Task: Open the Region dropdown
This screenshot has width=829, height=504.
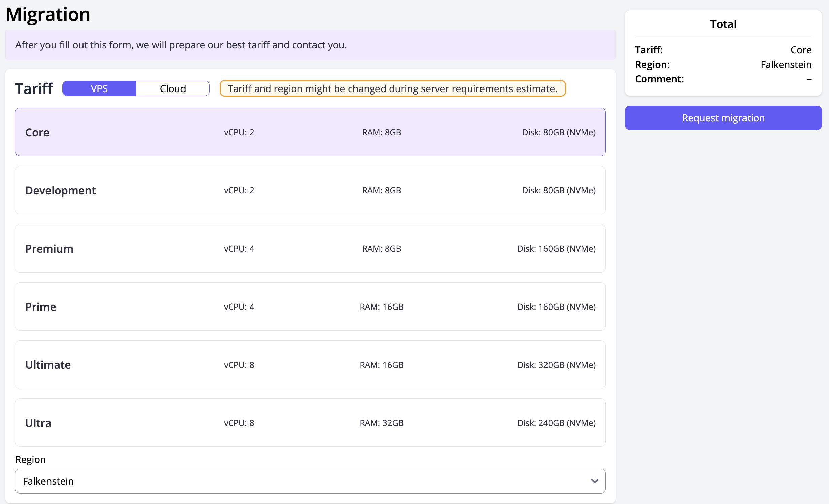Action: click(x=310, y=481)
